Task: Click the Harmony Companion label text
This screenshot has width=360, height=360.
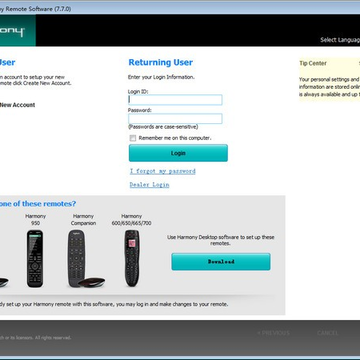Action: (83, 220)
